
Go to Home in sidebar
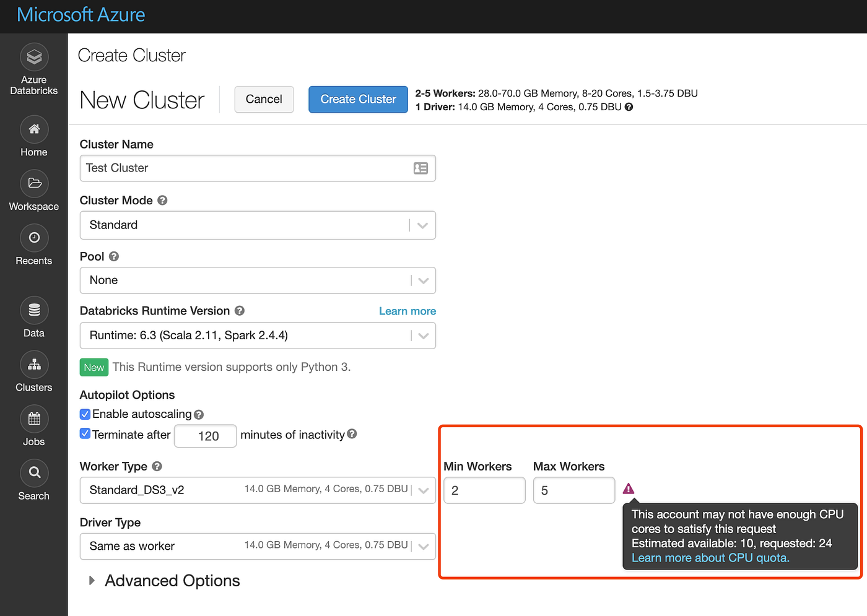tap(34, 137)
